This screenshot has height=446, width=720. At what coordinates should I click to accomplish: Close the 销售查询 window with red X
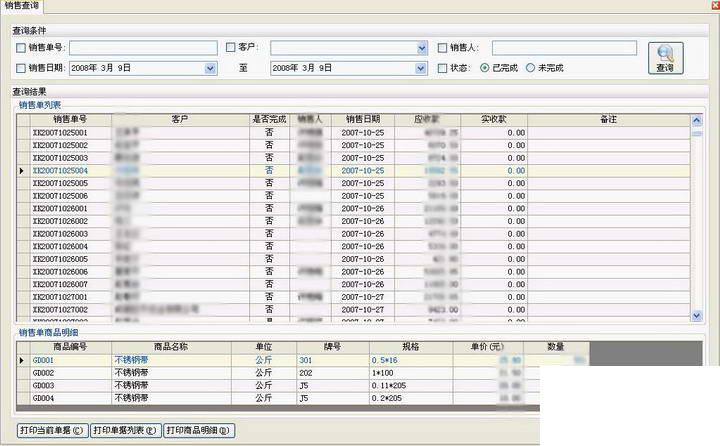point(716,5)
